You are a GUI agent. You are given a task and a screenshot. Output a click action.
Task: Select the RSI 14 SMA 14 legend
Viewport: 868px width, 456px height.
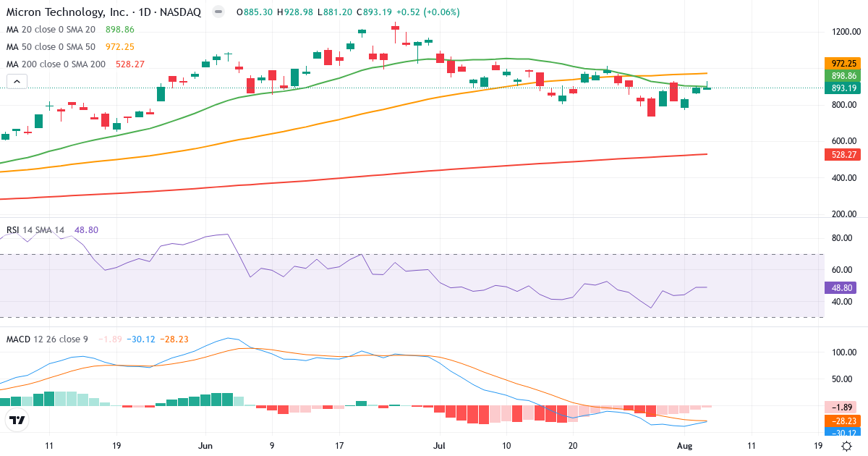35,230
